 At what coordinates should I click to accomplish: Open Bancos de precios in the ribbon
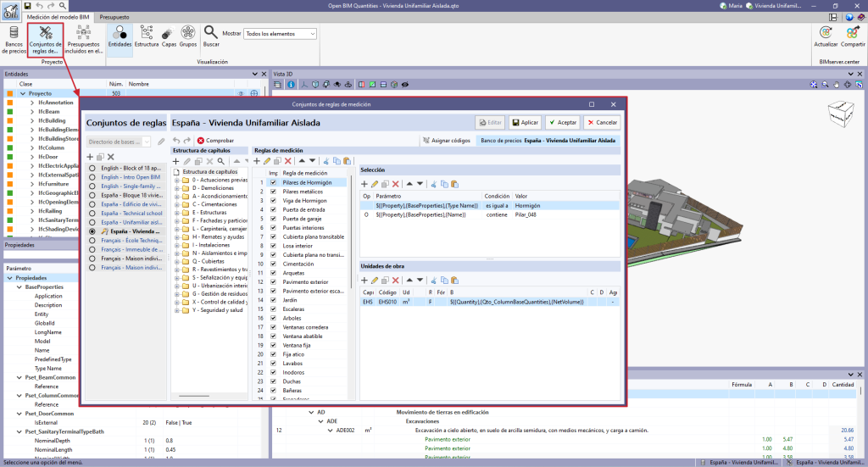[x=14, y=37]
